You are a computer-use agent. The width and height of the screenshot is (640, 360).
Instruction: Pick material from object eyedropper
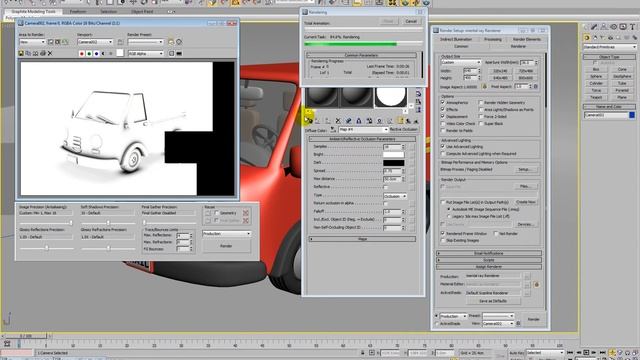[333, 129]
